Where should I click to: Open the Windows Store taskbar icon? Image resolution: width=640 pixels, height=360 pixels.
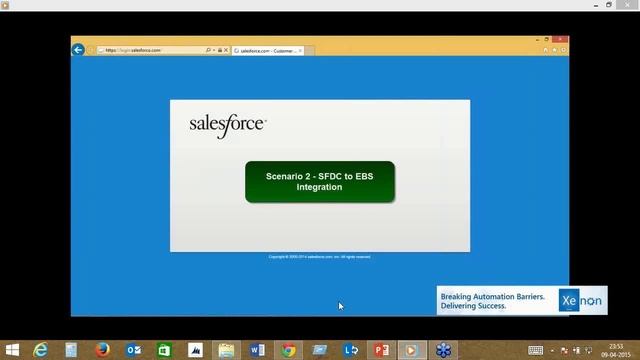[x=164, y=350]
